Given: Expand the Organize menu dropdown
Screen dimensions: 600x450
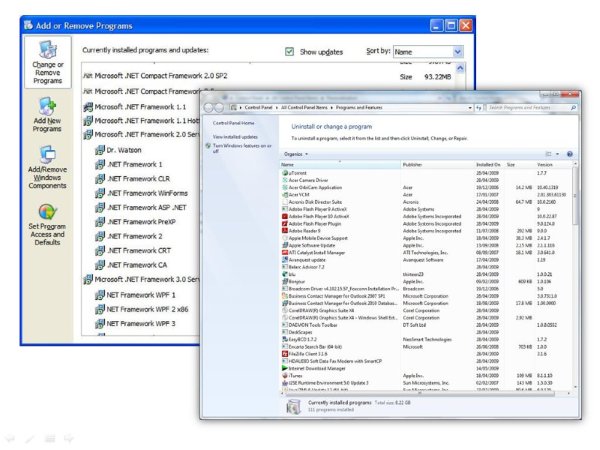Looking at the screenshot, I should tap(295, 154).
